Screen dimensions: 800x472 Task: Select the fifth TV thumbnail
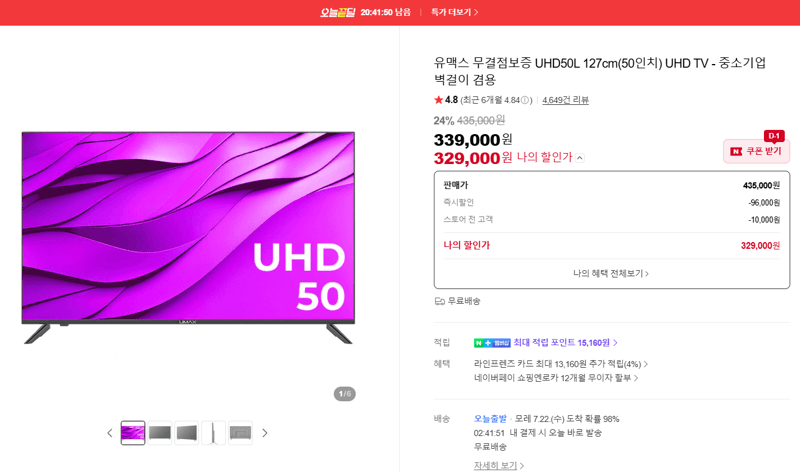click(x=240, y=433)
